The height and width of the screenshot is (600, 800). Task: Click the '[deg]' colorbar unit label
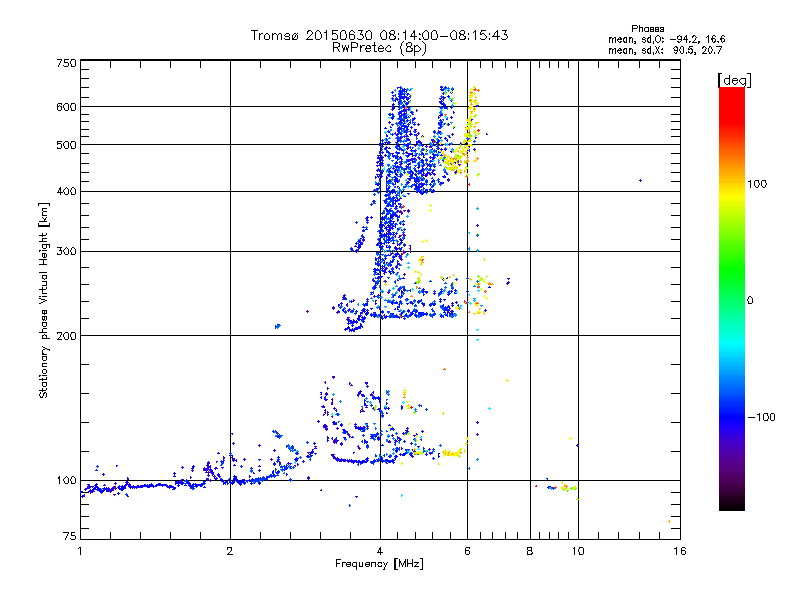coord(734,80)
